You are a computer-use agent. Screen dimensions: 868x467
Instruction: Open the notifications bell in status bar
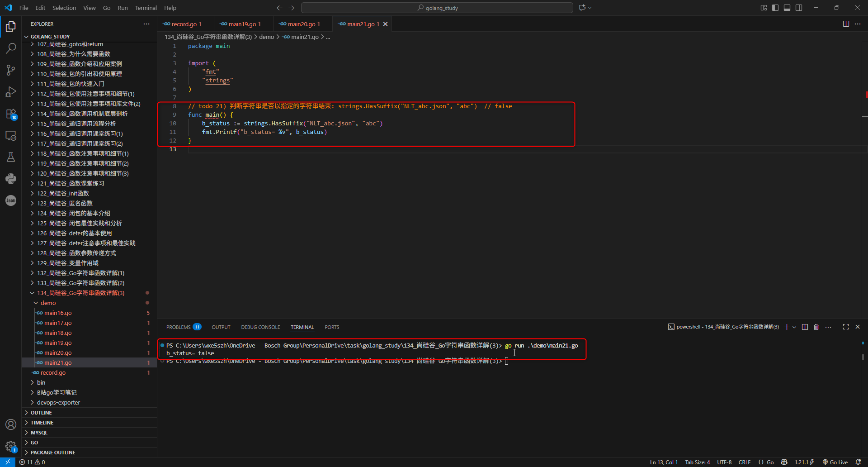pyautogui.click(x=859, y=462)
